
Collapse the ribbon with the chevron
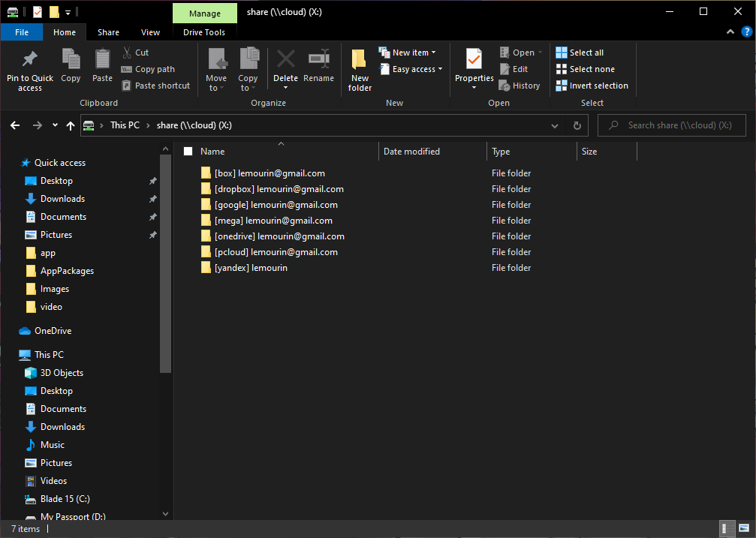(730, 32)
